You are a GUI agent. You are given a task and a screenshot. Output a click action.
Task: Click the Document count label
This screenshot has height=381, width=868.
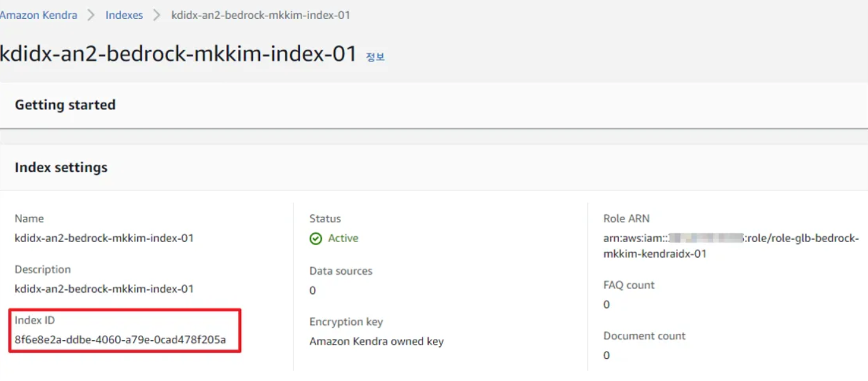point(645,336)
